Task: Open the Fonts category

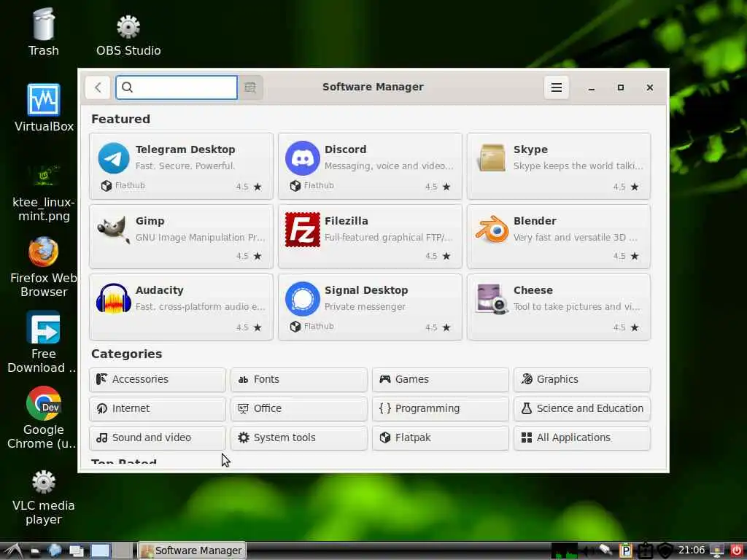Action: point(298,379)
